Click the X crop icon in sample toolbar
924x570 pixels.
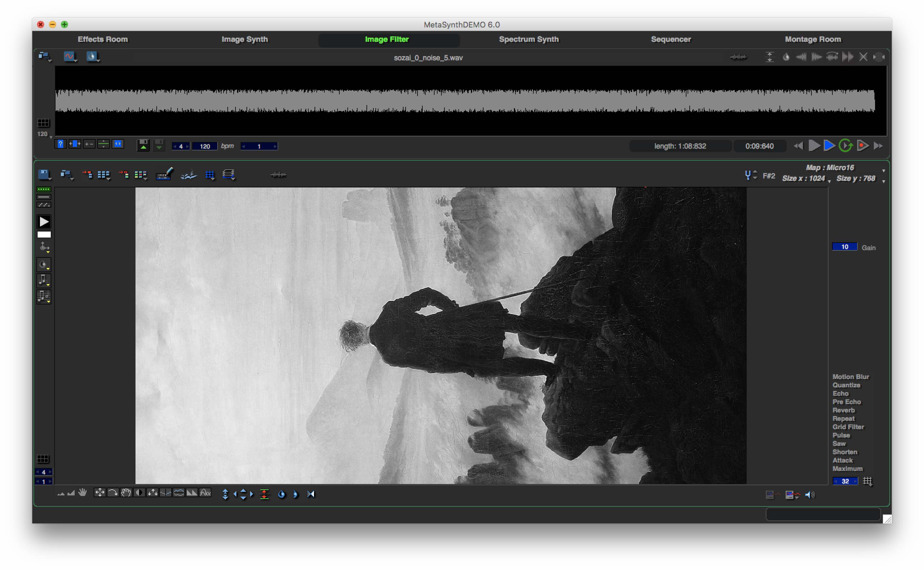tap(863, 57)
